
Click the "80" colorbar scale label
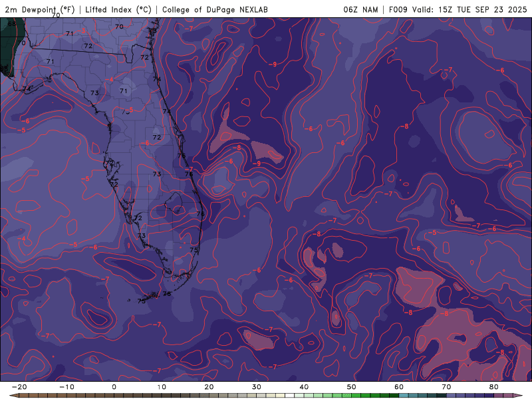point(494,387)
